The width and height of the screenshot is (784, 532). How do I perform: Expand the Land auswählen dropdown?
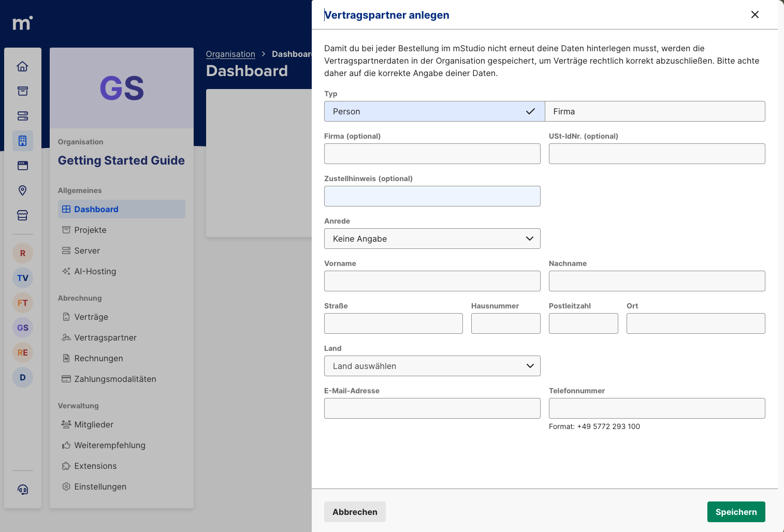(432, 366)
